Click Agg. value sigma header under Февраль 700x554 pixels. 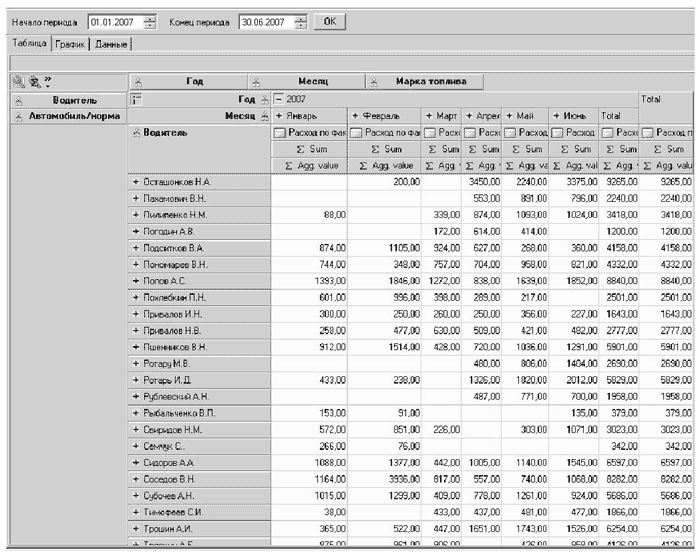[384, 166]
